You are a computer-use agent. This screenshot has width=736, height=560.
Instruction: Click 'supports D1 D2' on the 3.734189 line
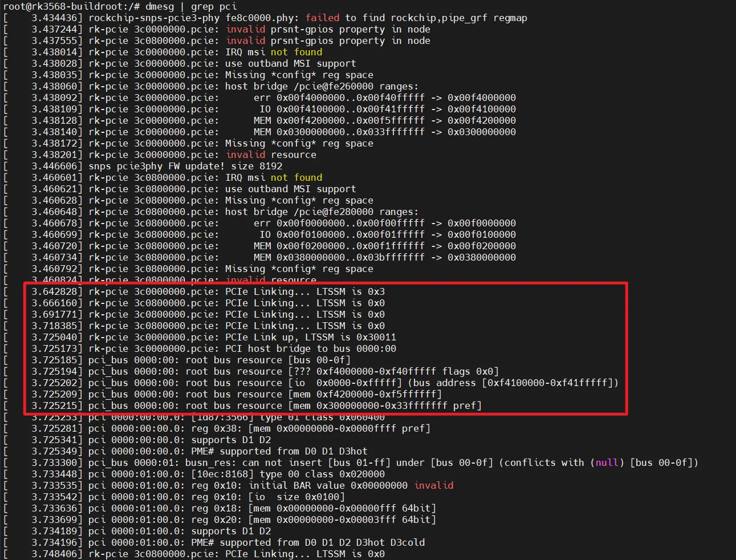(x=231, y=531)
